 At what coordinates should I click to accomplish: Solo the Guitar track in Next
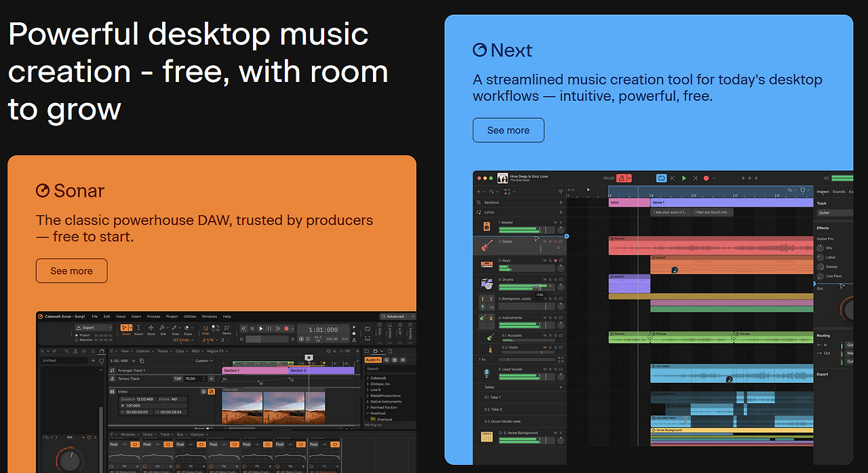point(550,241)
